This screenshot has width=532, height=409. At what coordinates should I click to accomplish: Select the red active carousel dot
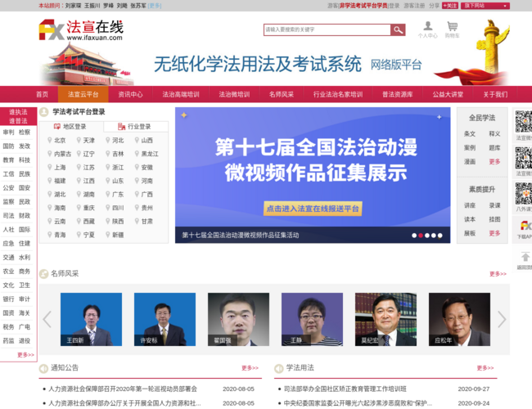(421, 236)
